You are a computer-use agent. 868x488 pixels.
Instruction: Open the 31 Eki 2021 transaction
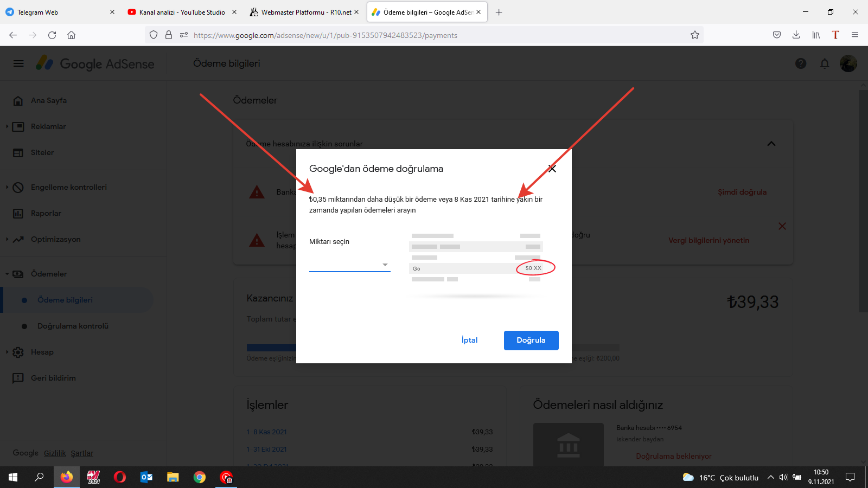click(270, 450)
